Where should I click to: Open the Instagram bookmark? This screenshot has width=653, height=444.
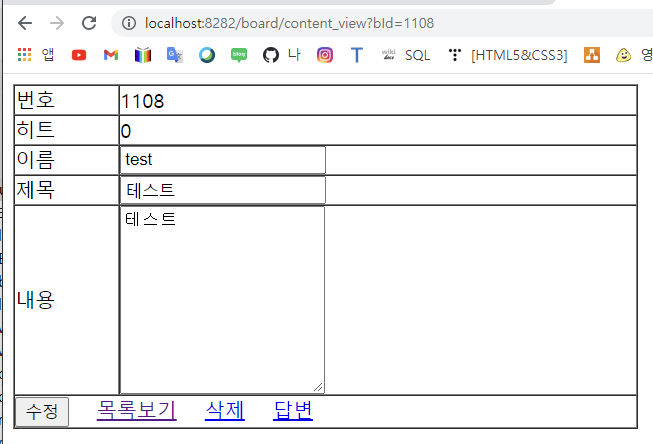325,55
